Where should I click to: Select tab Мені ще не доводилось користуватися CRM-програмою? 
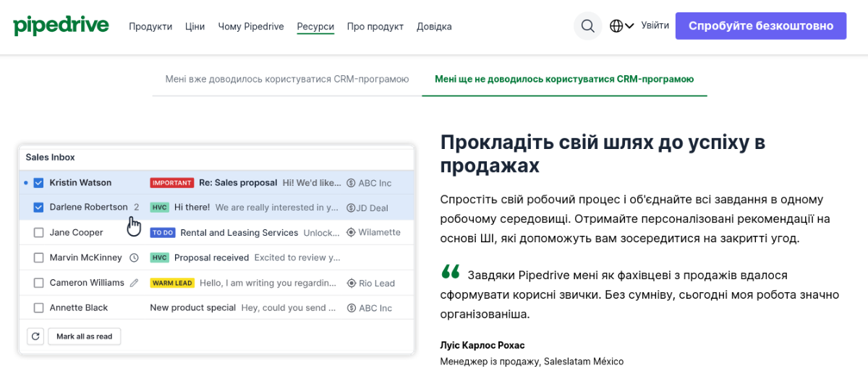[x=564, y=79]
